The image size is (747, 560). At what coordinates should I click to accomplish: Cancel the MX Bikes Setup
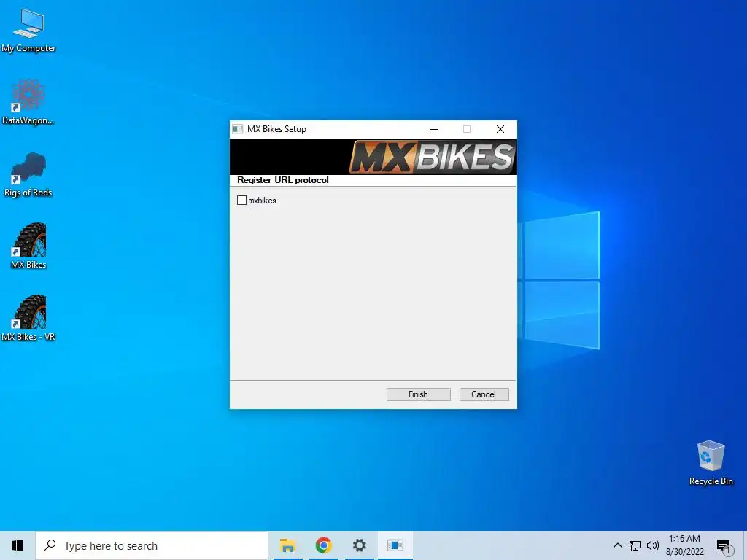pyautogui.click(x=484, y=394)
